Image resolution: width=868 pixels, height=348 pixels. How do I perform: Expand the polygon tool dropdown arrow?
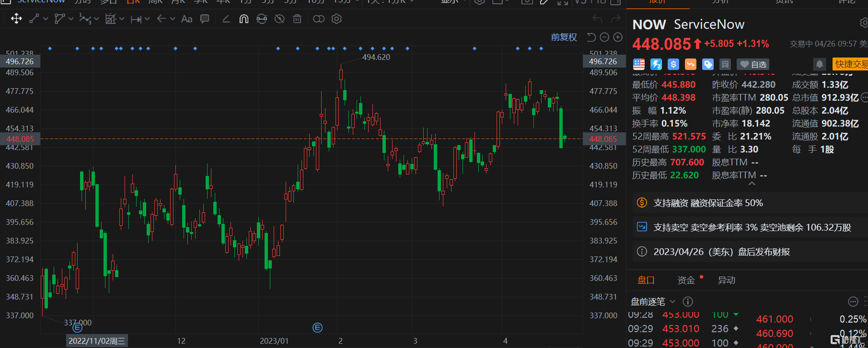click(71, 19)
